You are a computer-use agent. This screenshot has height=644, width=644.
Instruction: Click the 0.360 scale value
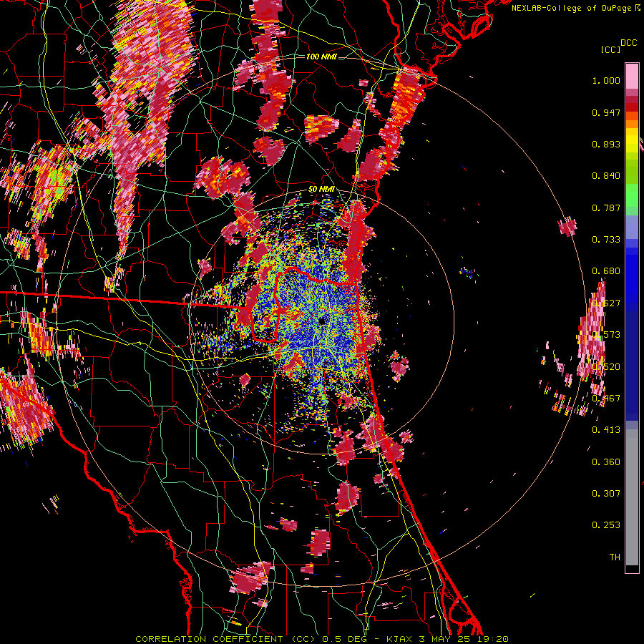pyautogui.click(x=606, y=462)
